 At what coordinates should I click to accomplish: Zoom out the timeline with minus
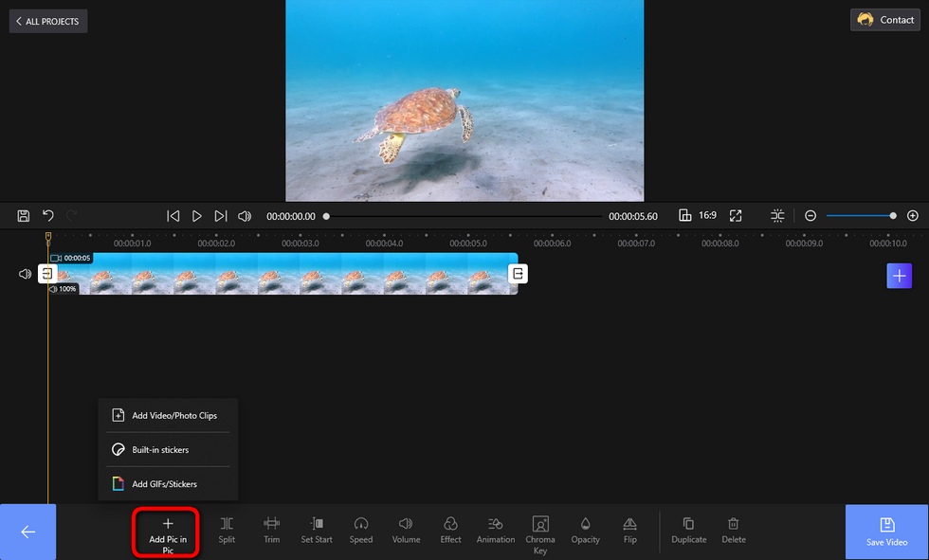[811, 215]
